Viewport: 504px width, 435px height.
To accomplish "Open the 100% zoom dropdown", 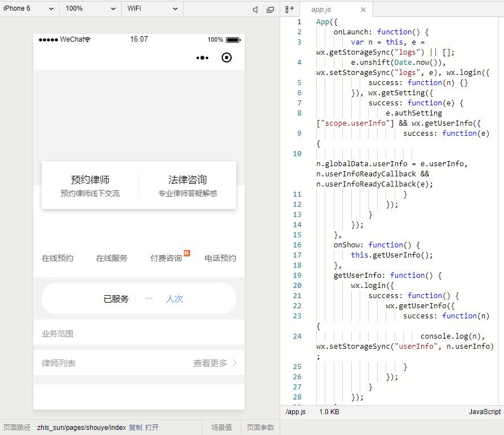I will 90,8.
